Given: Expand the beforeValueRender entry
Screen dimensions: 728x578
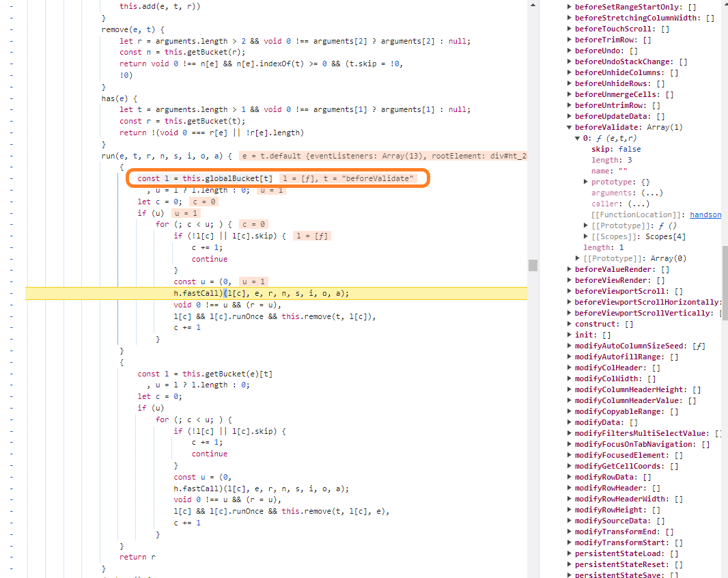Looking at the screenshot, I should coord(569,269).
